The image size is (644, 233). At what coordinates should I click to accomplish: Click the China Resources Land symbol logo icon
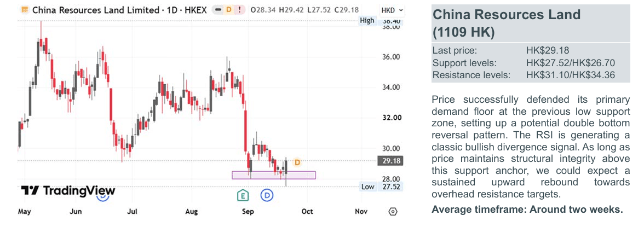tap(25, 10)
